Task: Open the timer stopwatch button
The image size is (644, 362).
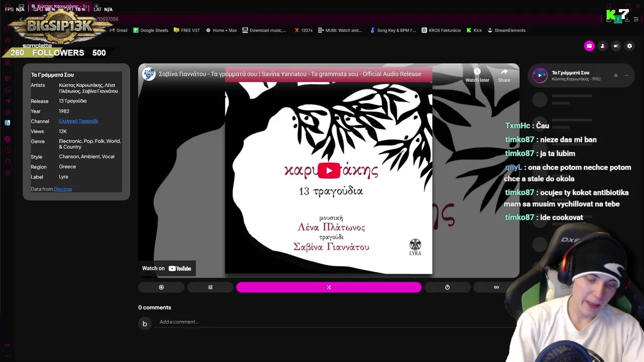Action: coord(447,287)
